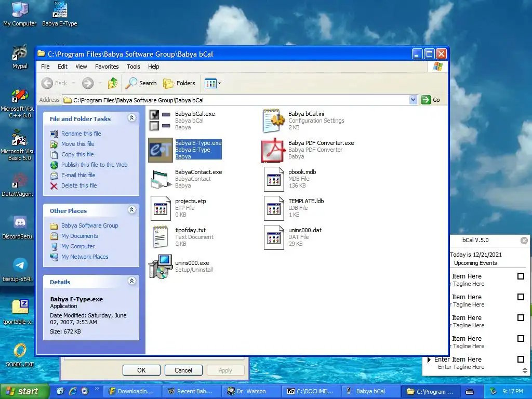This screenshot has height=399, width=532.
Task: Click OK in the background dialog
Action: point(141,370)
